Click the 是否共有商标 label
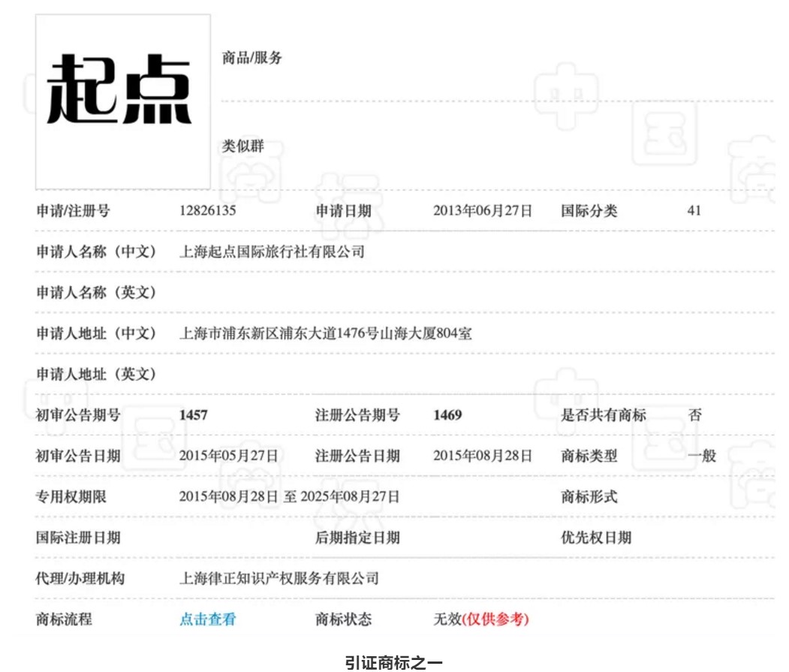Image resolution: width=789 pixels, height=672 pixels. (604, 415)
